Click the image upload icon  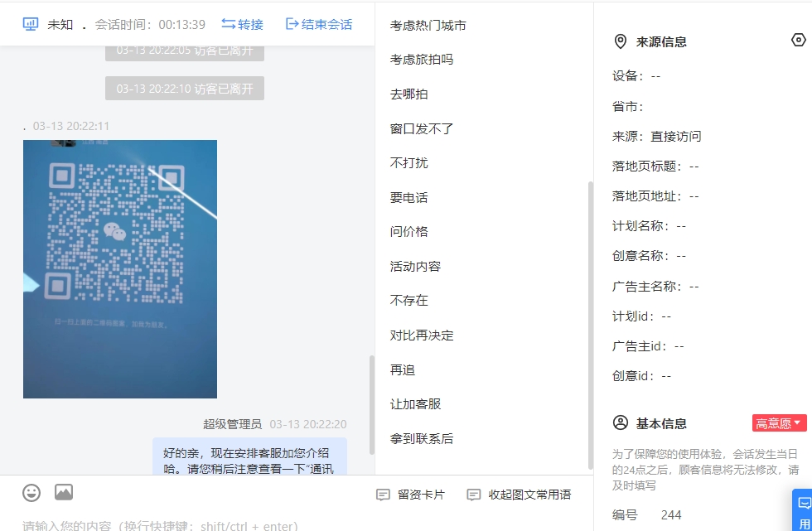[x=64, y=492]
